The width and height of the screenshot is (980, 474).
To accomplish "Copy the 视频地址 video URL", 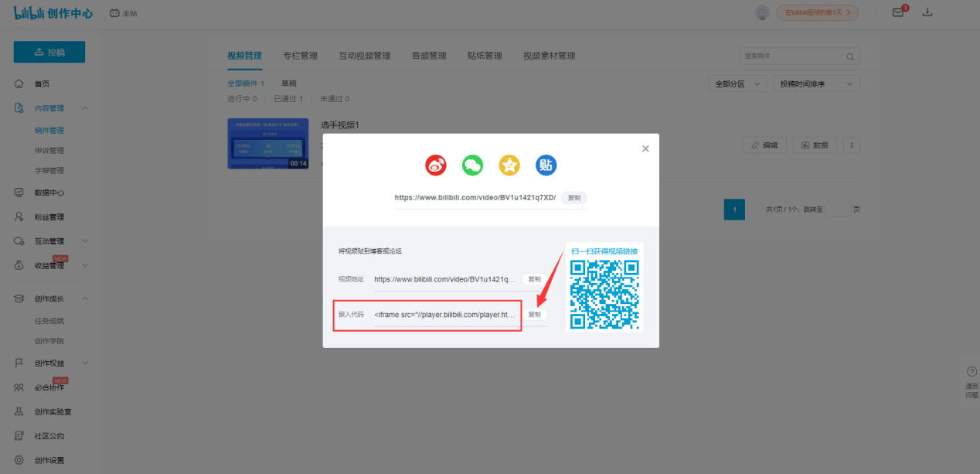I will tap(534, 279).
